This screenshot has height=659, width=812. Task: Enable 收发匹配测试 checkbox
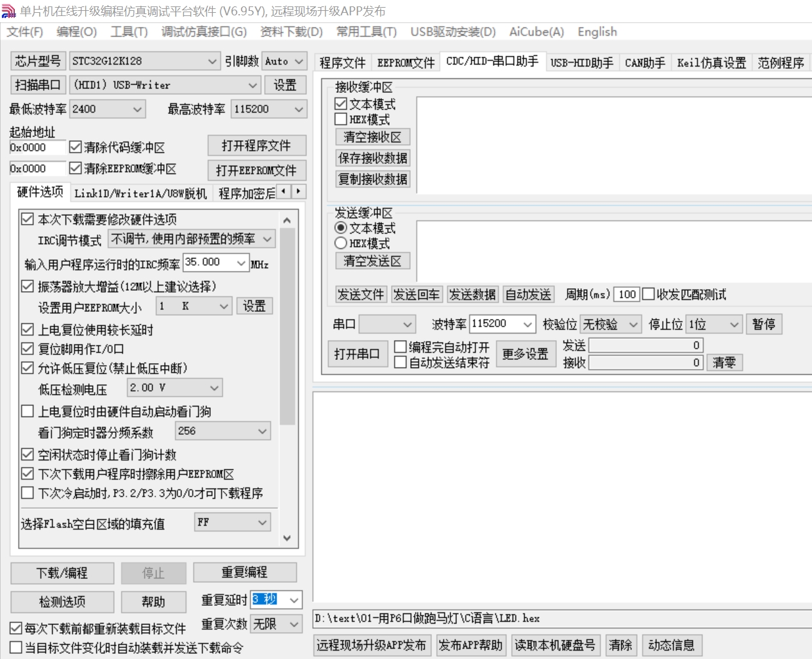pyautogui.click(x=648, y=295)
